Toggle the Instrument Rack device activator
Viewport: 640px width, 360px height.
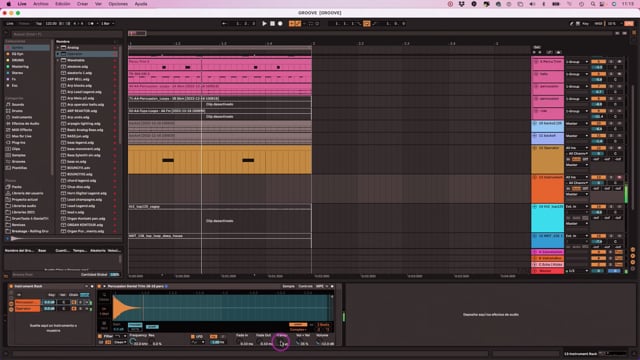[x=11, y=287]
